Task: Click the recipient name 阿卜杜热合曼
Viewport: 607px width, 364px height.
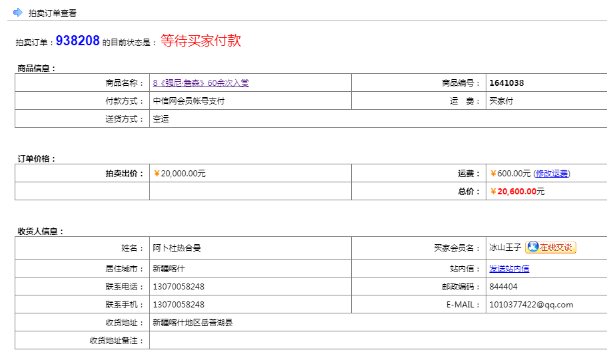Action: pos(177,248)
